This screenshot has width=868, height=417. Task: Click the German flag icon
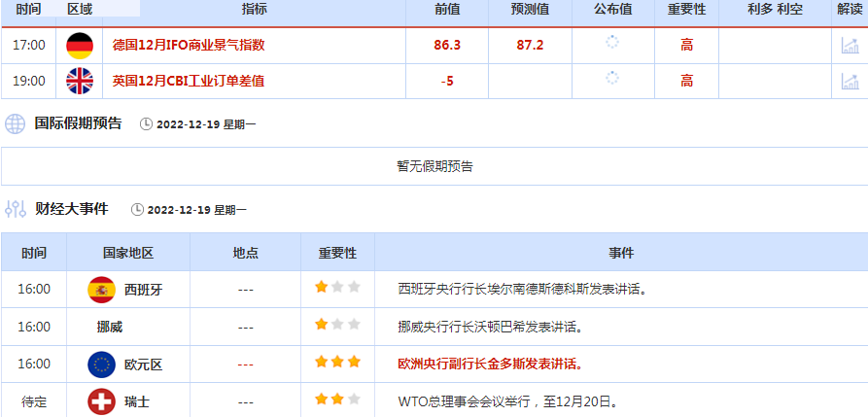pyautogui.click(x=80, y=46)
